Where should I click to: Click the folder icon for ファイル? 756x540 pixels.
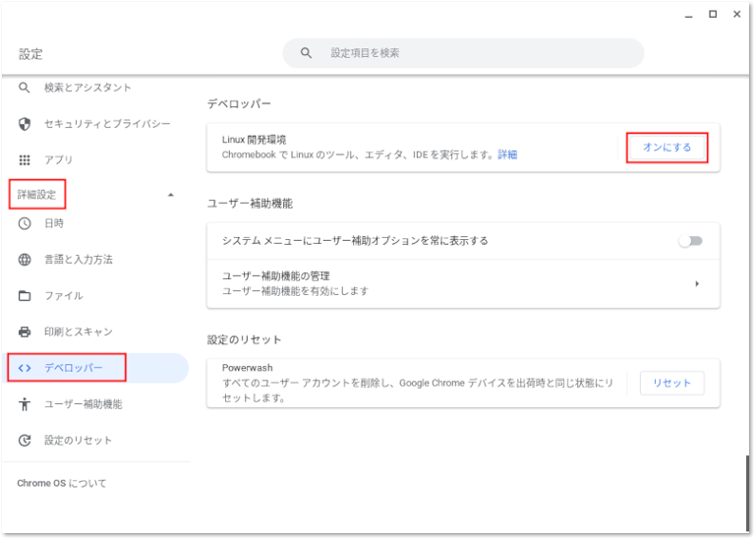coord(25,295)
